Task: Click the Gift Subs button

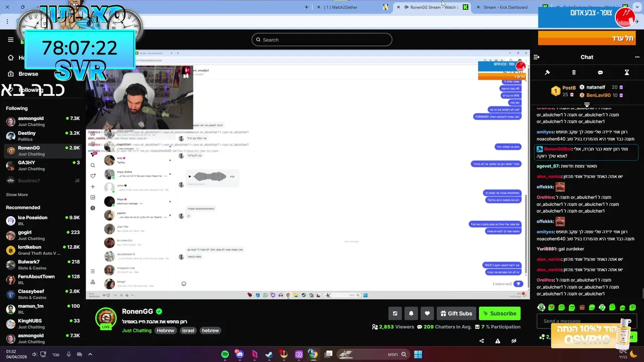Action: (456, 313)
